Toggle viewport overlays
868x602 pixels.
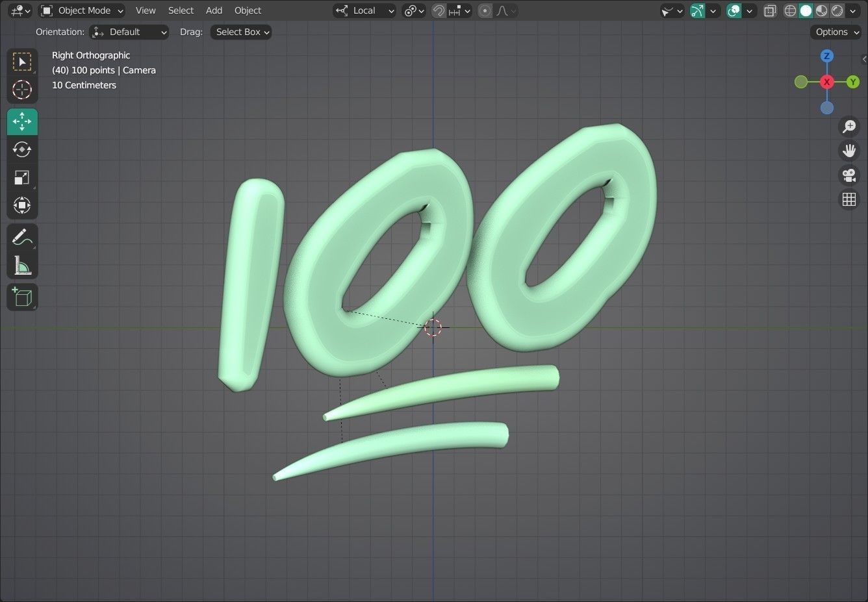click(734, 10)
